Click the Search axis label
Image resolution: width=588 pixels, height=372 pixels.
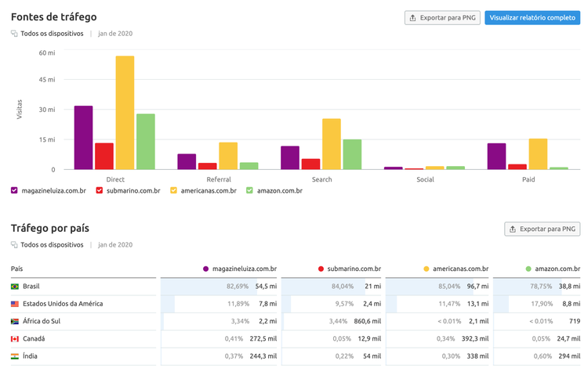point(321,179)
